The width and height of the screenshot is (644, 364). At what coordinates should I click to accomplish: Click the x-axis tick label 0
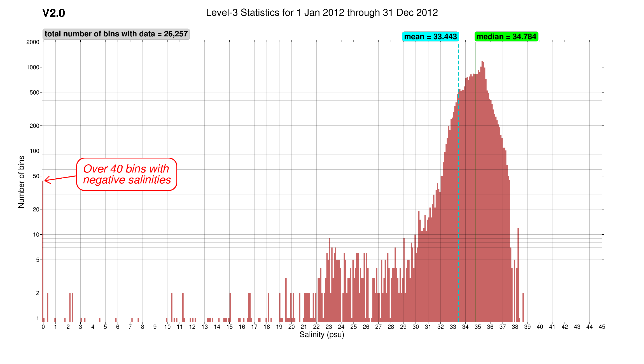(x=43, y=327)
